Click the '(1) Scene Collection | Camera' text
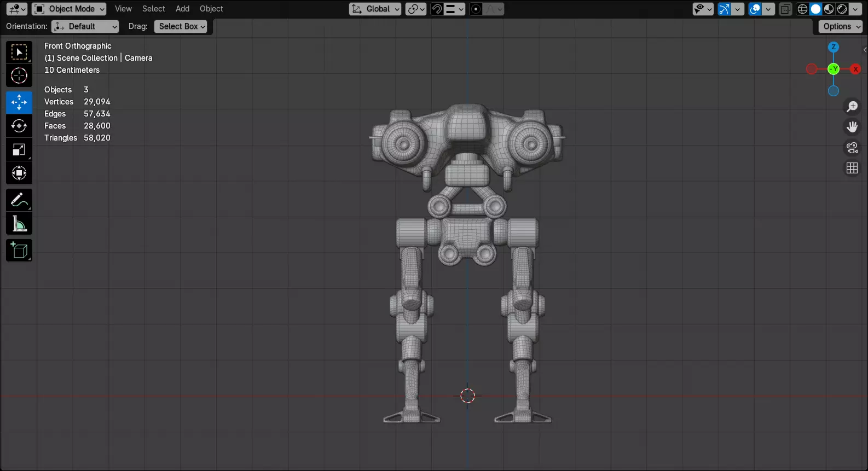The height and width of the screenshot is (471, 868). [99, 58]
